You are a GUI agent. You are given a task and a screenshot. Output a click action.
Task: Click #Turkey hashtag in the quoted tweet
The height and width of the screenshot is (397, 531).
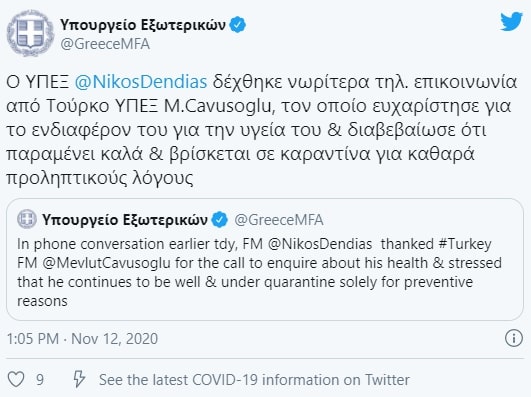click(x=465, y=244)
